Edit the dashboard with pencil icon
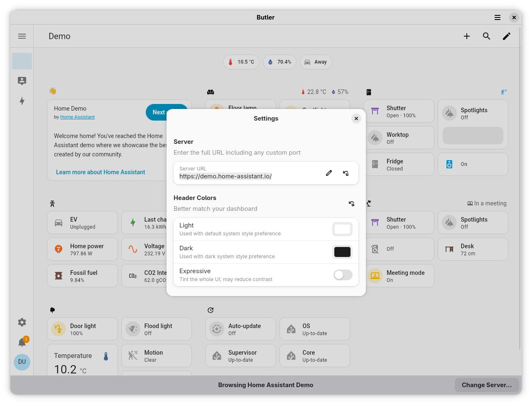The height and width of the screenshot is (405, 532). click(x=507, y=36)
